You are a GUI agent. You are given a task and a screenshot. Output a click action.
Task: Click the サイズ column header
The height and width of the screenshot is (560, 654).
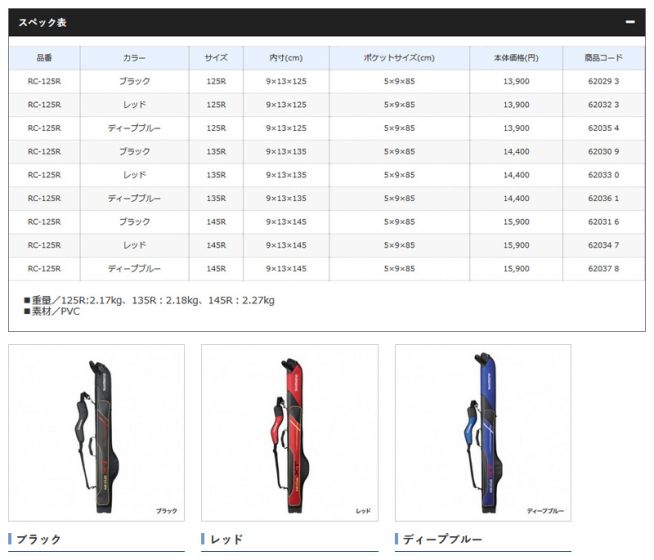(x=216, y=58)
